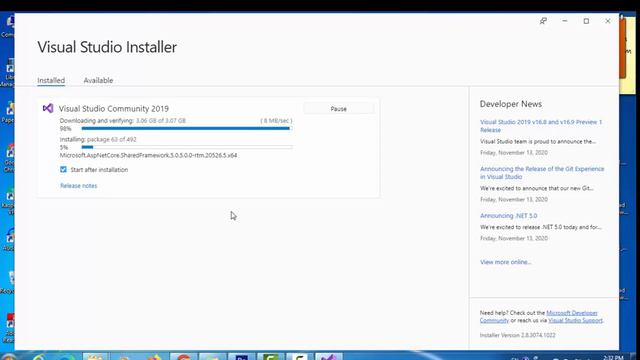Switch to the Installed tab
Screen dimensions: 640x360
[x=51, y=80]
